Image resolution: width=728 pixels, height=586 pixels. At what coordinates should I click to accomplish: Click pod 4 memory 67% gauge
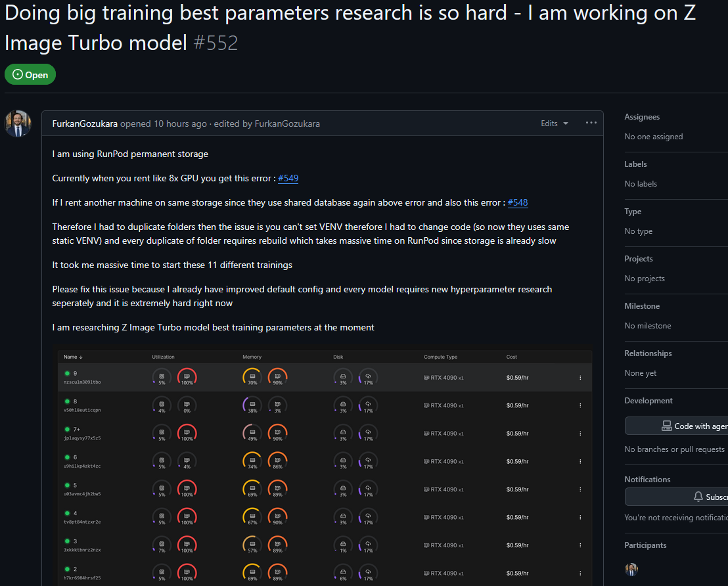click(252, 517)
